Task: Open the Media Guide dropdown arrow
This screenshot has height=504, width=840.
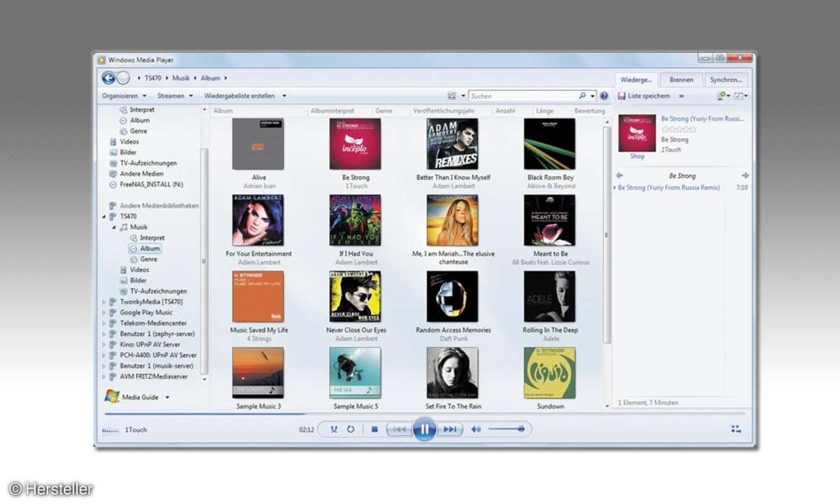Action: [x=167, y=398]
